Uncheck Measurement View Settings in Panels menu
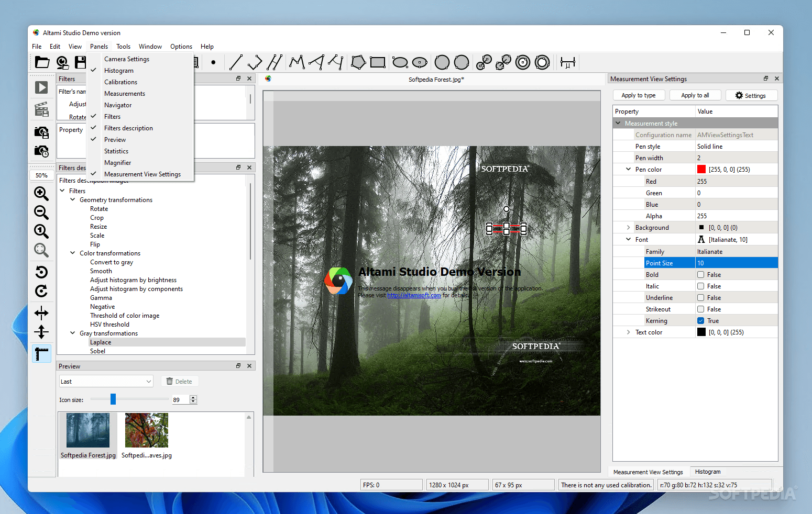 click(x=140, y=174)
